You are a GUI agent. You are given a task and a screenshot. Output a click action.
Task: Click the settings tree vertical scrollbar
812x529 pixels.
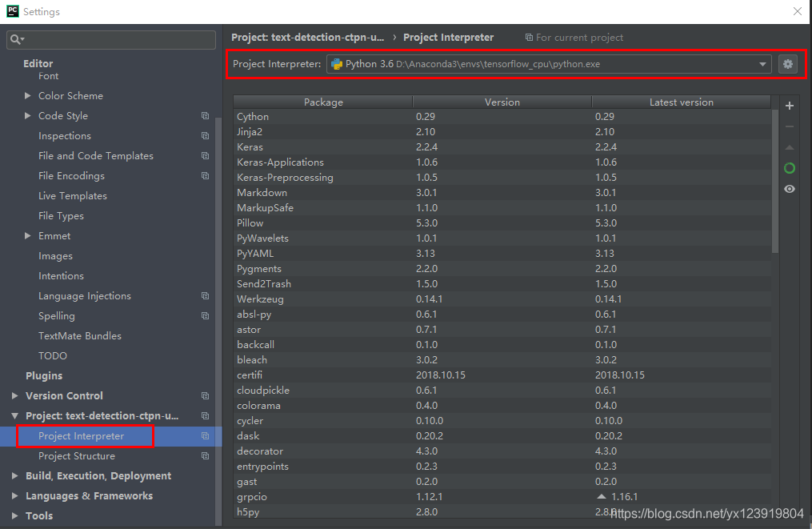click(218, 321)
